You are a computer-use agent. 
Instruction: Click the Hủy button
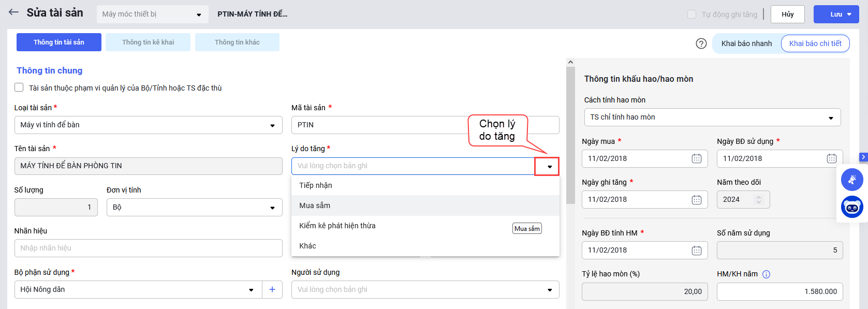(x=788, y=14)
